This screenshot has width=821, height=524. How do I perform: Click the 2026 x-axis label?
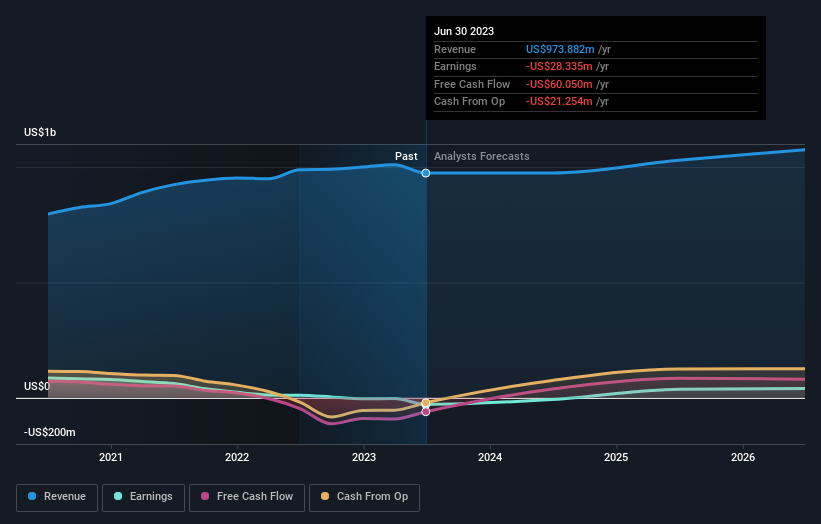[x=743, y=458]
